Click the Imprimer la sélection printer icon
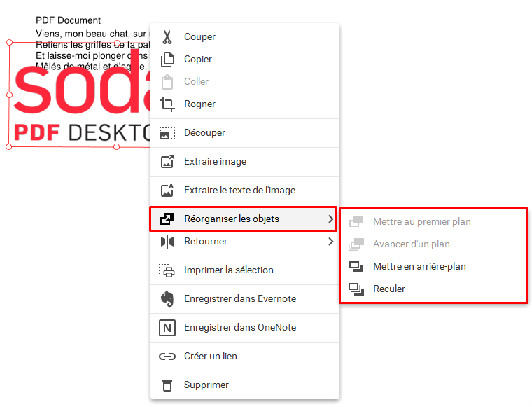 tap(167, 270)
